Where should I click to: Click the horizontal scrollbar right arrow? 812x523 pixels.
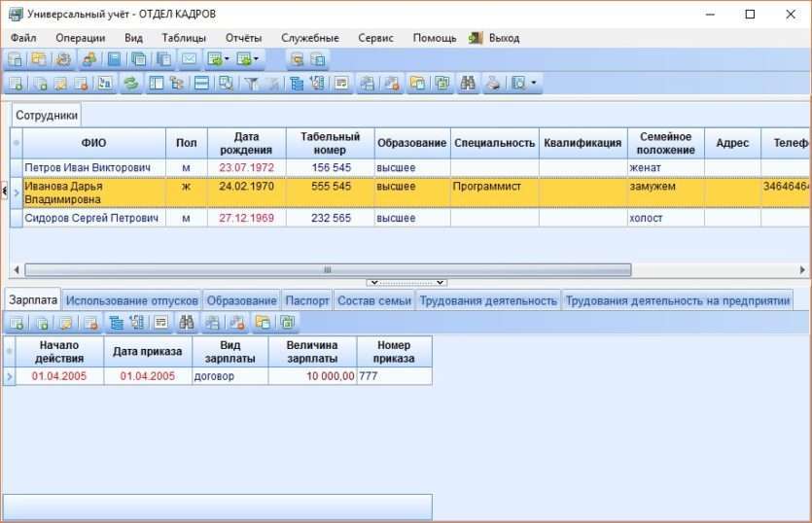pos(802,270)
